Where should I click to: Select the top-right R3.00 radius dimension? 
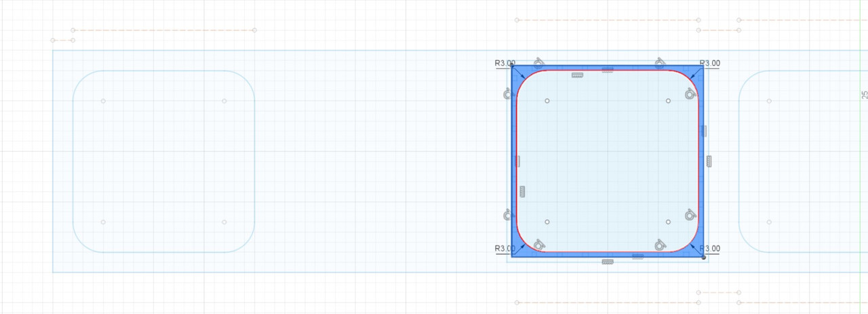[x=710, y=63]
